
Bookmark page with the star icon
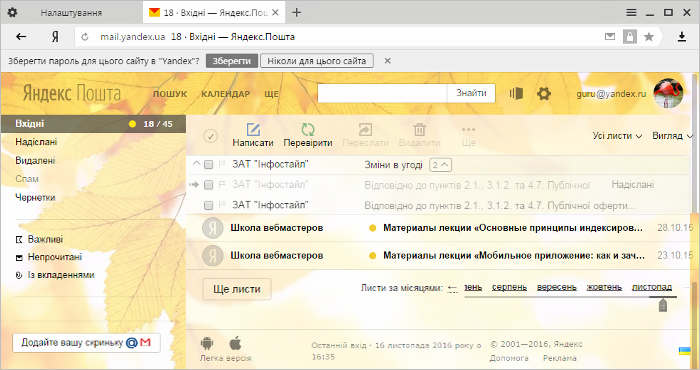tap(649, 37)
